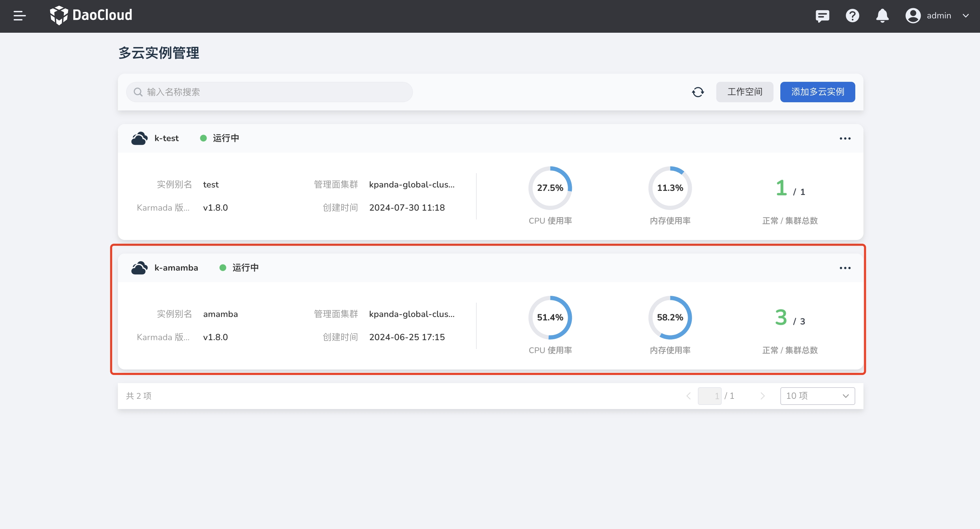The image size is (980, 529).
Task: Click the k-amamba cloud icon
Action: (x=139, y=268)
